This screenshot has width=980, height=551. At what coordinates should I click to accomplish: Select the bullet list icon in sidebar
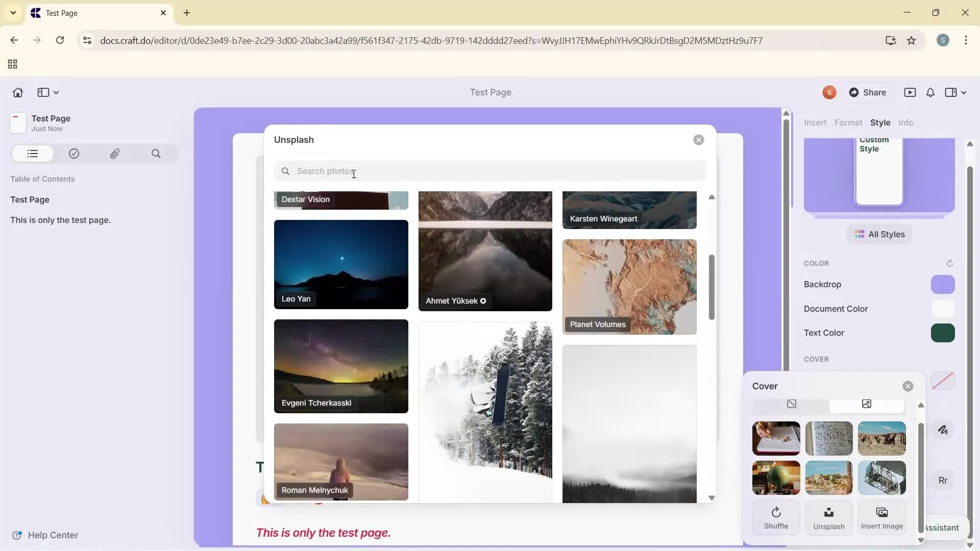tap(32, 154)
